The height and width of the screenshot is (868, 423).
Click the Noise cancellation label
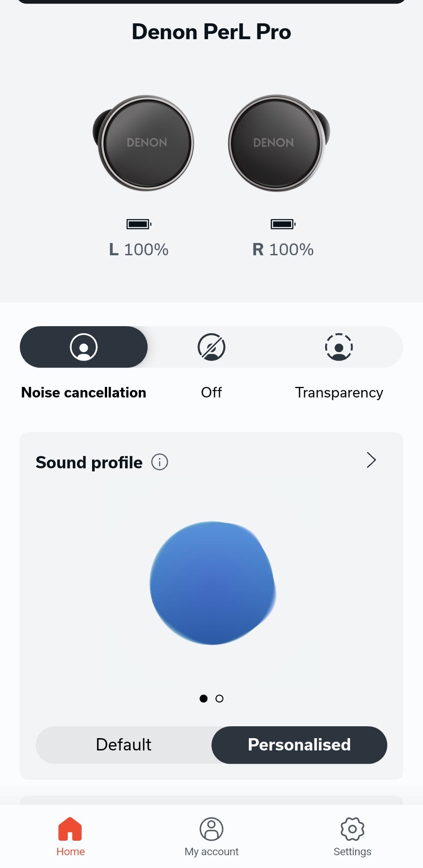coord(84,392)
